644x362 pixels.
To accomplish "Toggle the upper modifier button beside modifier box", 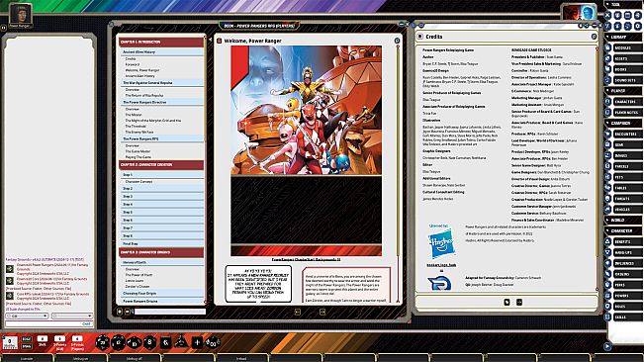I will click(x=27, y=339).
